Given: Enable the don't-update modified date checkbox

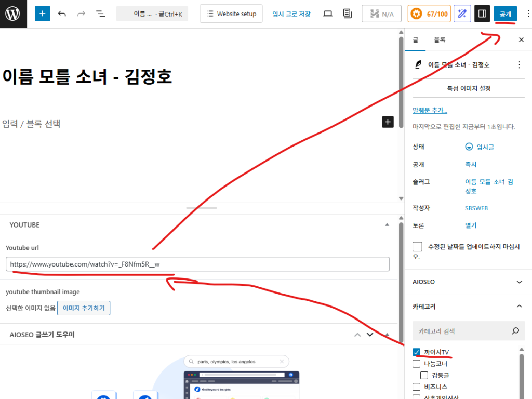Looking at the screenshot, I should 417,247.
